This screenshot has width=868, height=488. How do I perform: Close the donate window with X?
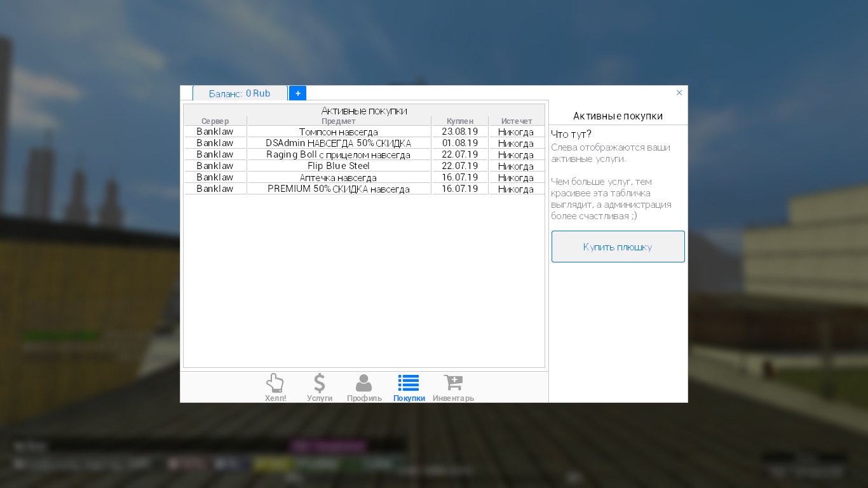point(679,93)
